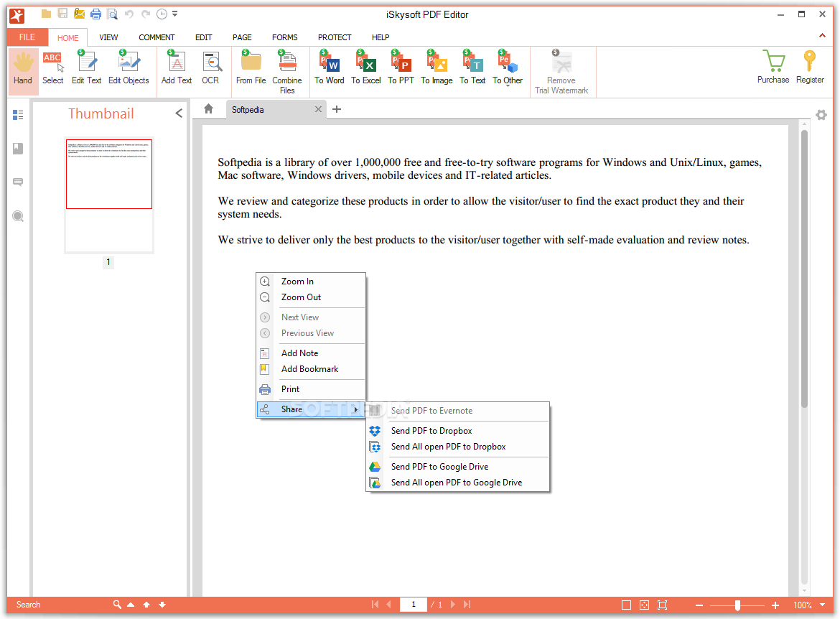This screenshot has height=619, width=840.
Task: Click the Search field in the status bar
Action: (x=62, y=605)
